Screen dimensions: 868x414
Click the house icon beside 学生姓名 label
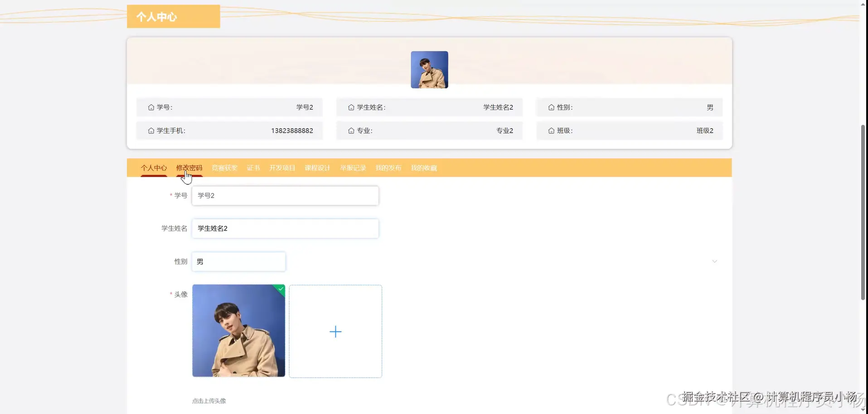coord(351,107)
